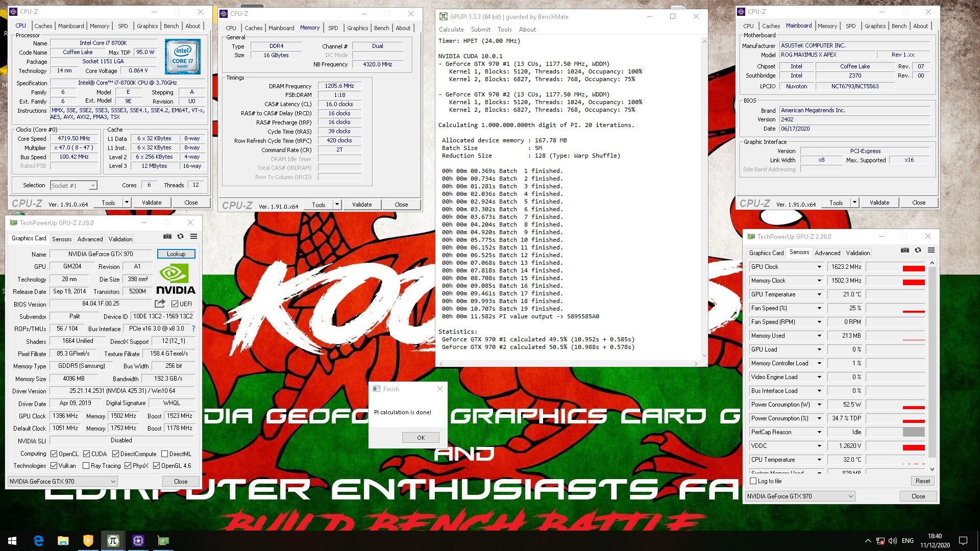
Task: Open notification center in taskbar
Action: 963,541
